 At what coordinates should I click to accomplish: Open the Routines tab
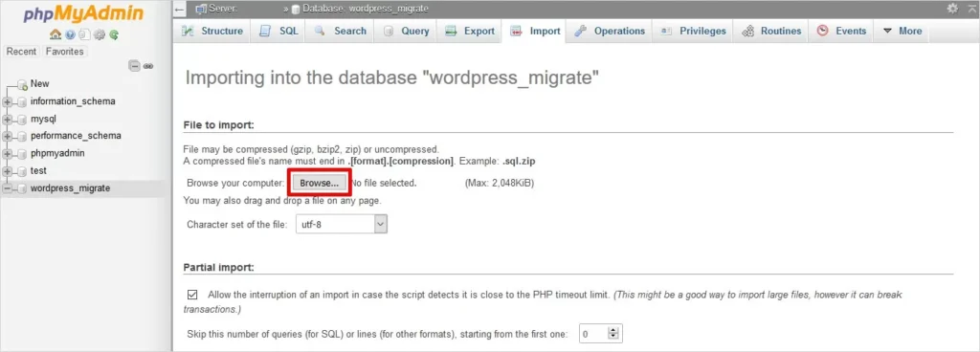tap(771, 31)
